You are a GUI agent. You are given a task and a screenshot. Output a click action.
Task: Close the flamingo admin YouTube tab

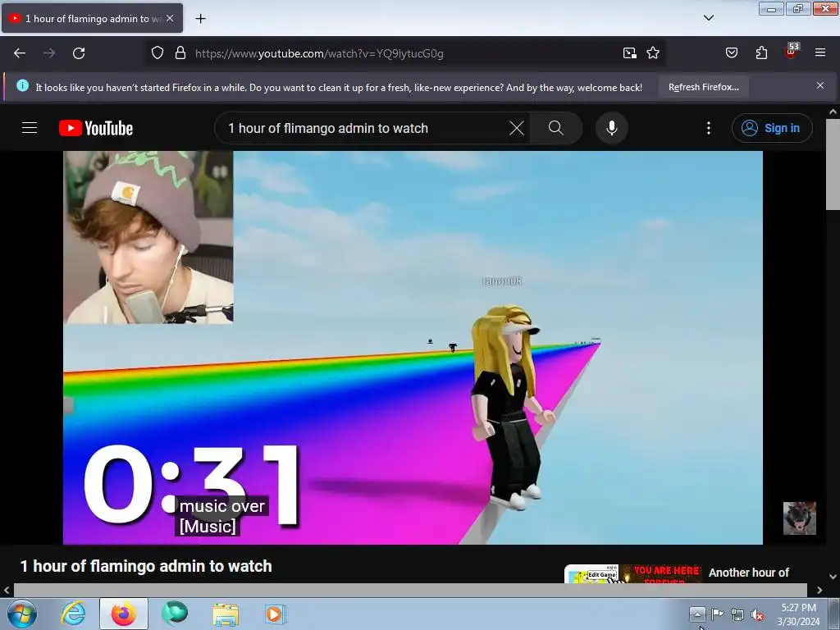[x=170, y=18]
